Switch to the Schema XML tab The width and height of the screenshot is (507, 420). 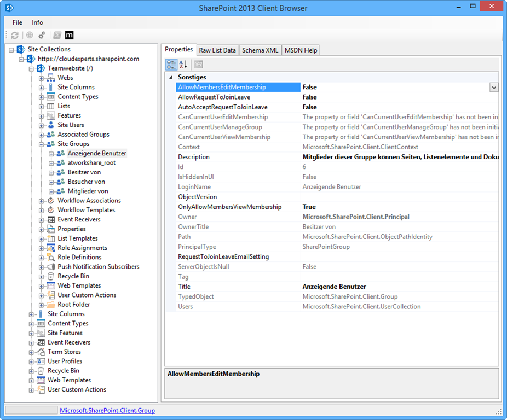click(x=260, y=50)
